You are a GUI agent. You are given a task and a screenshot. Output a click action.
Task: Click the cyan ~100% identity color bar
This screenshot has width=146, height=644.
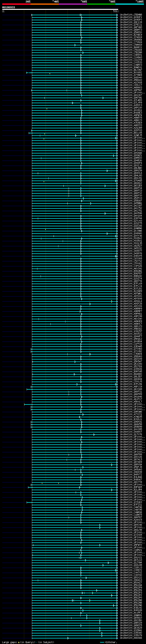[x=130, y=4]
